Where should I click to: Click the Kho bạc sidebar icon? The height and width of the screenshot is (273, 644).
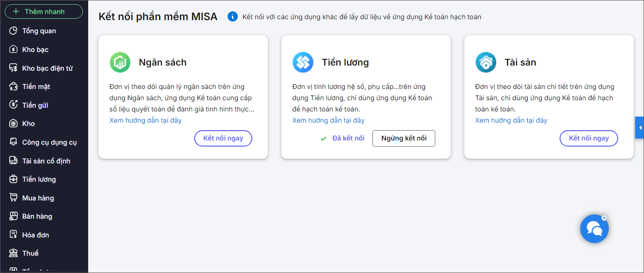point(14,50)
